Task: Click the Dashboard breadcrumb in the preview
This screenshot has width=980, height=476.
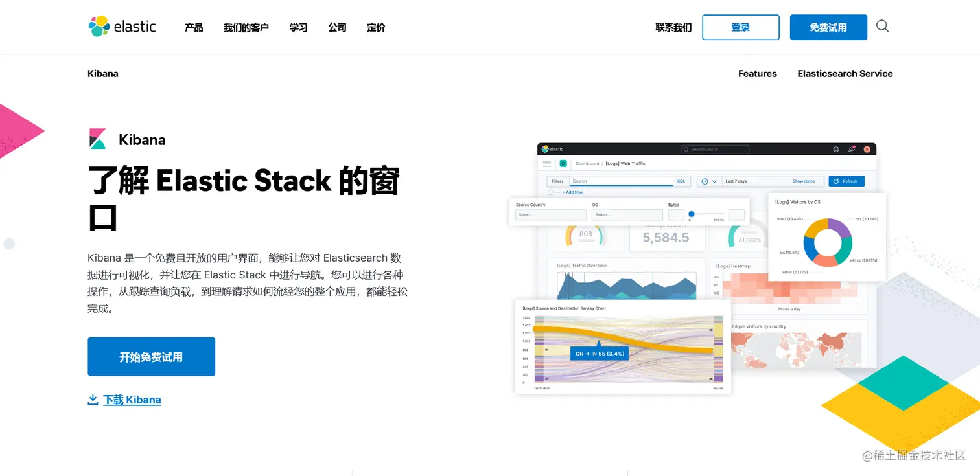Action: (x=587, y=164)
